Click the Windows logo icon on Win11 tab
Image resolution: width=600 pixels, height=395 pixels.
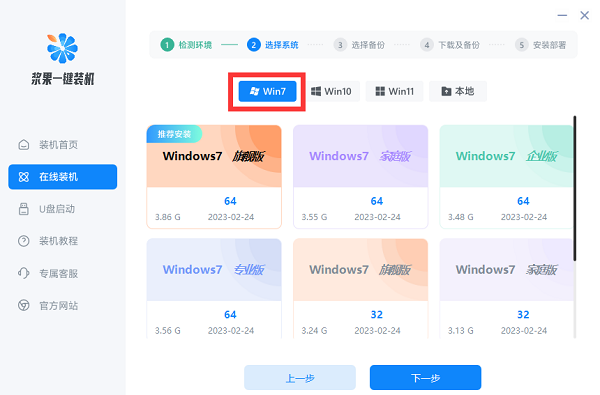point(380,91)
